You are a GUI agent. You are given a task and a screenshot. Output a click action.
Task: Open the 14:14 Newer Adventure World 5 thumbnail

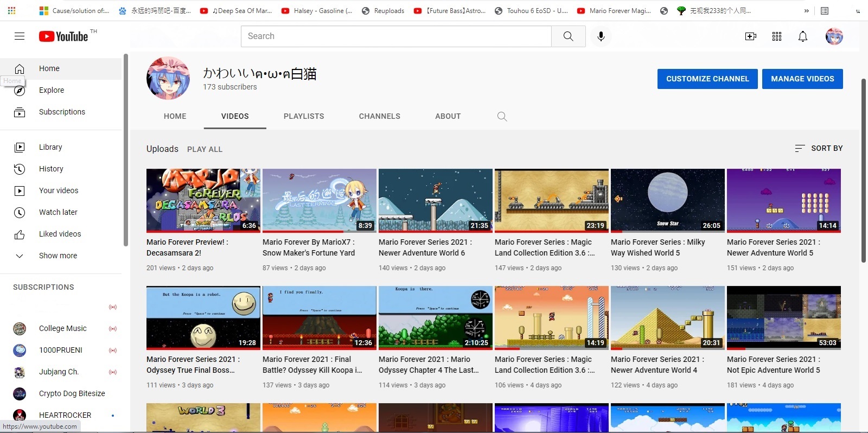tap(784, 200)
